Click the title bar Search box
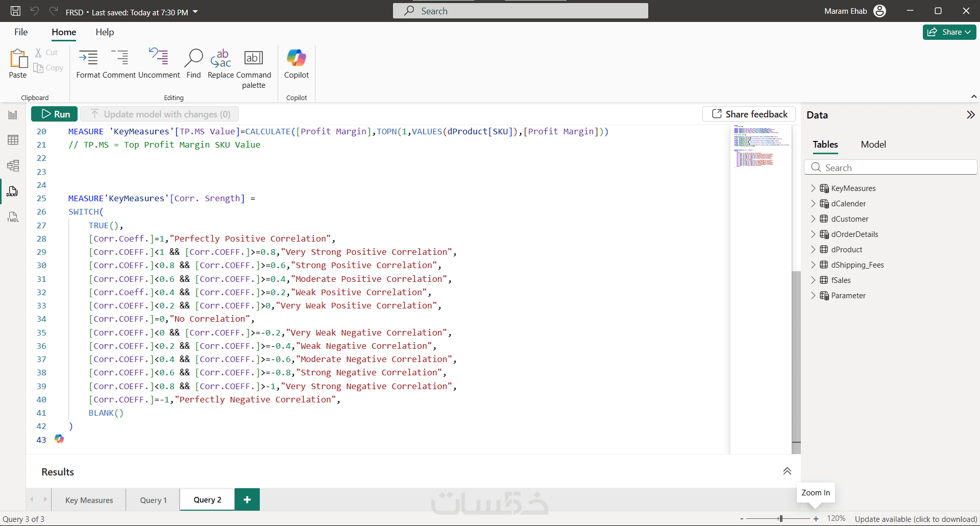The image size is (980, 526). click(520, 11)
